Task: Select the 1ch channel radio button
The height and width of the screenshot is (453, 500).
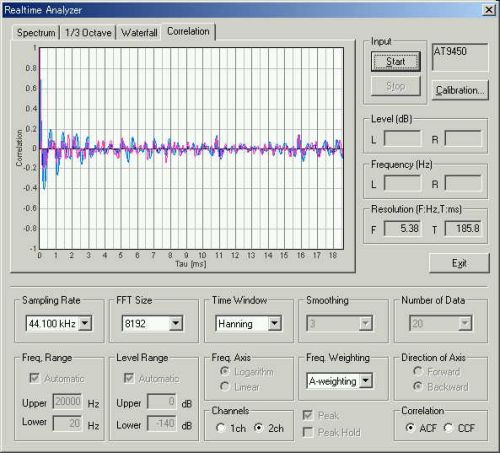Action: tap(231, 428)
